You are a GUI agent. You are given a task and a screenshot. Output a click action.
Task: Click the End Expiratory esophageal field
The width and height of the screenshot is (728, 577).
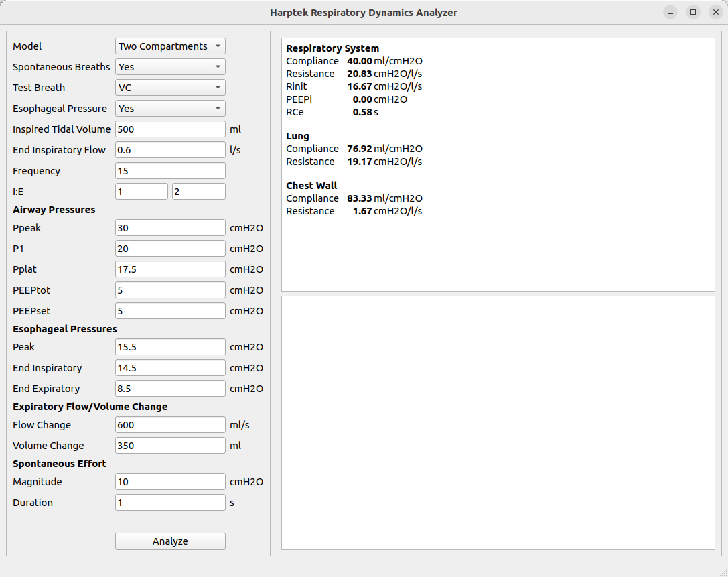(170, 389)
